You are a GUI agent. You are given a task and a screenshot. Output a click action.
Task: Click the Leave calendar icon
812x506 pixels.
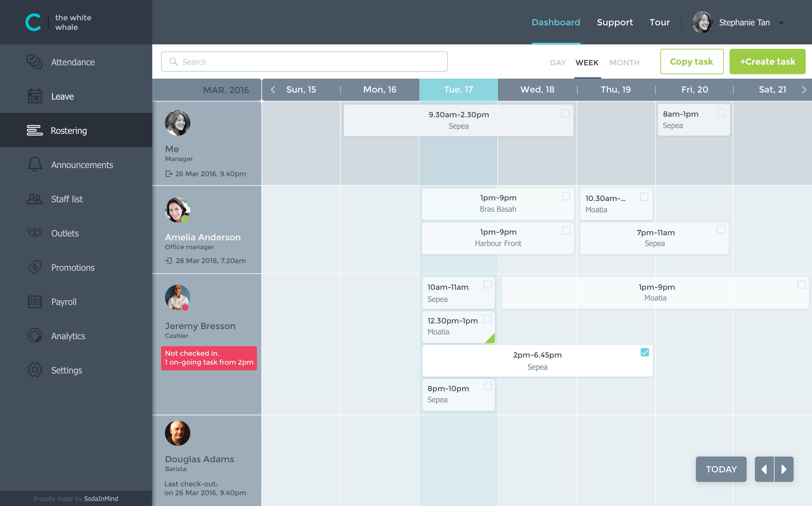(35, 96)
